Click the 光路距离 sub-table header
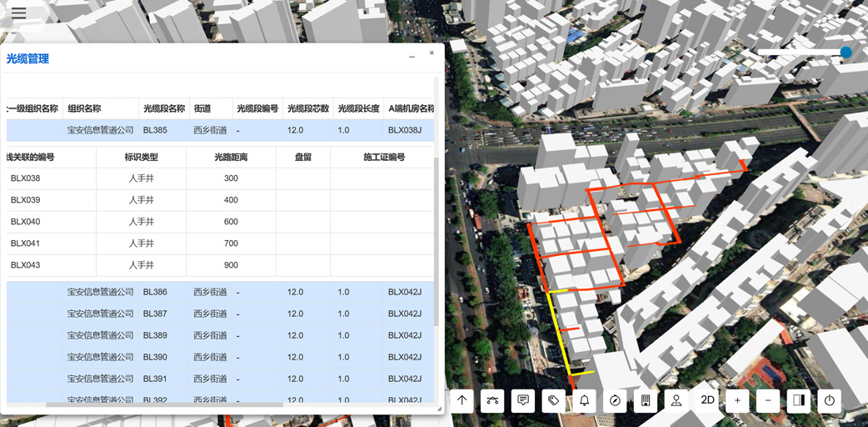 tap(231, 157)
